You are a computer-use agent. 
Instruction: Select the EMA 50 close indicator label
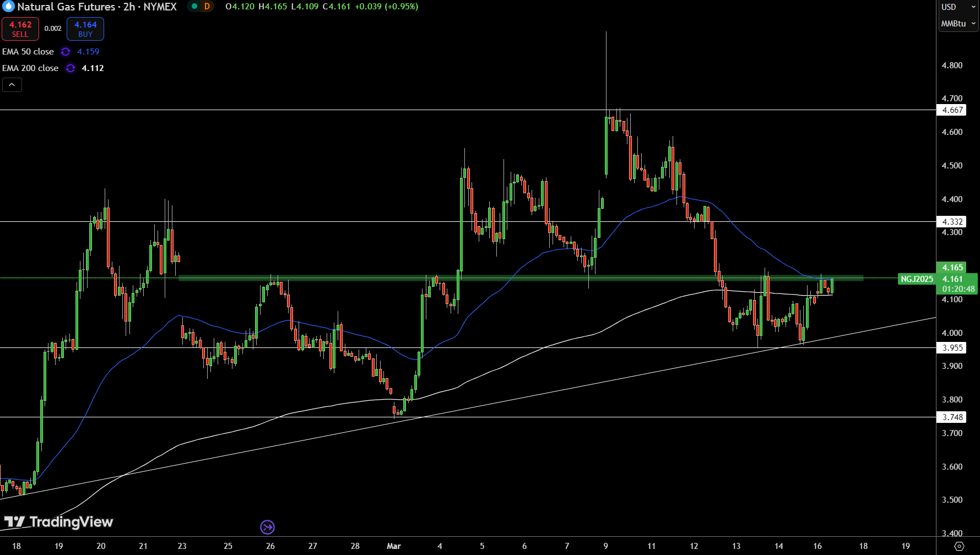pyautogui.click(x=28, y=52)
